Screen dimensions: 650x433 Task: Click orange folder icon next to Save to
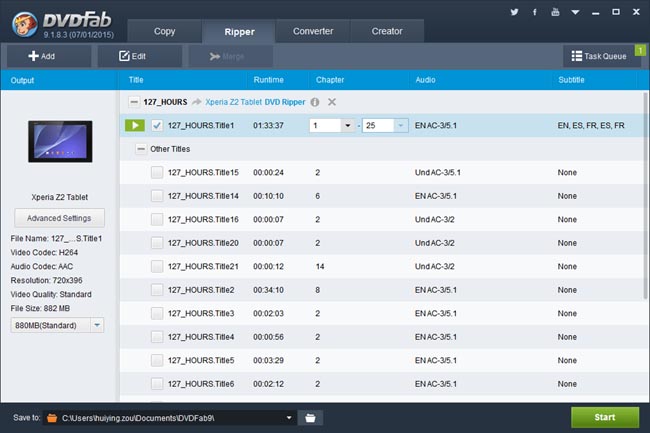pos(52,418)
